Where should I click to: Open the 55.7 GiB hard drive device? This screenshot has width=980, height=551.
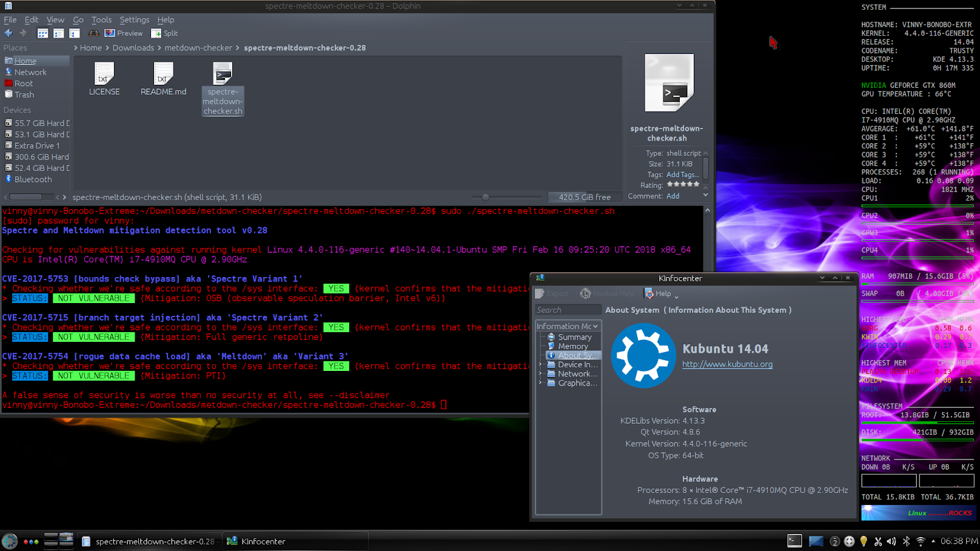click(36, 123)
